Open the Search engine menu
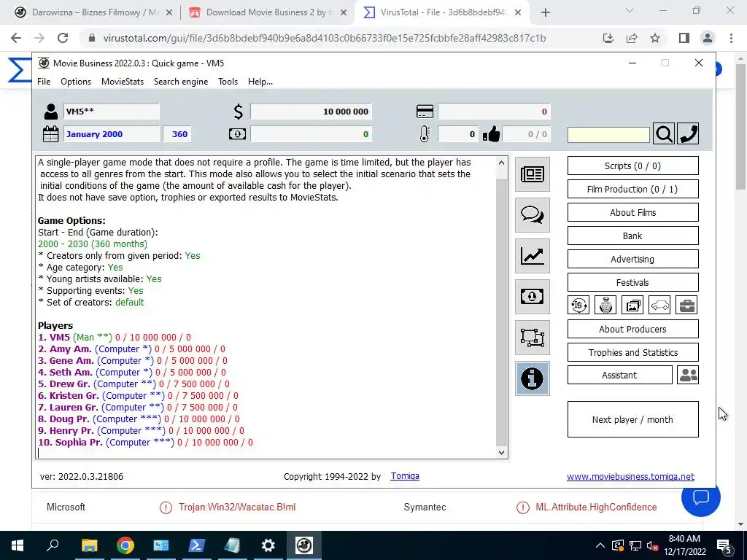Viewport: 747px width, 560px height. click(181, 82)
